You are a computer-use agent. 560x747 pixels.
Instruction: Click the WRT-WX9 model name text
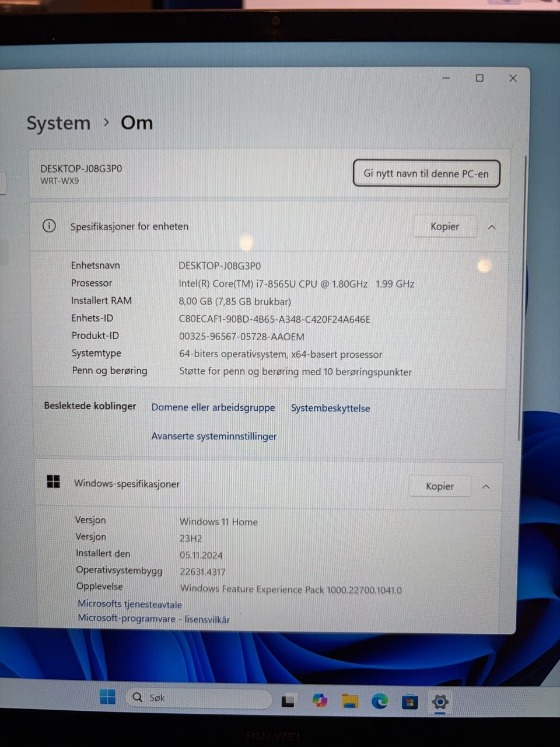tap(60, 181)
